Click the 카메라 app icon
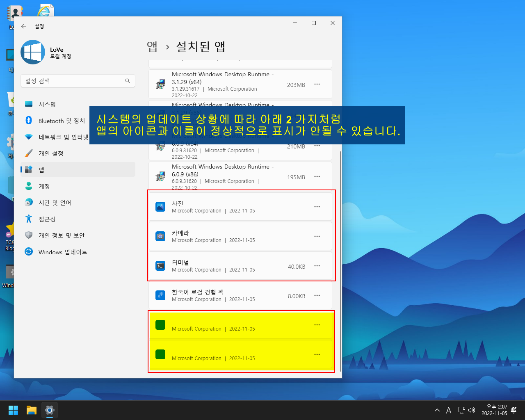This screenshot has height=420, width=525. (x=160, y=236)
